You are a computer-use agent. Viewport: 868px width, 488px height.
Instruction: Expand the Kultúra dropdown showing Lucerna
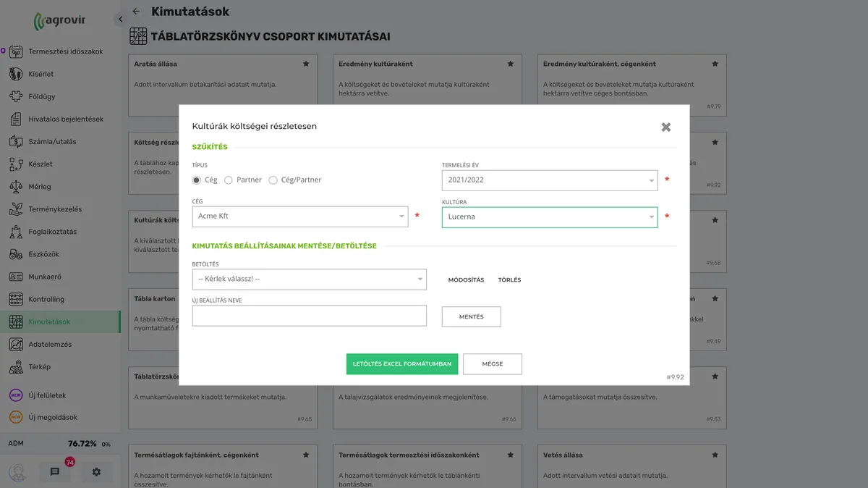pos(549,217)
